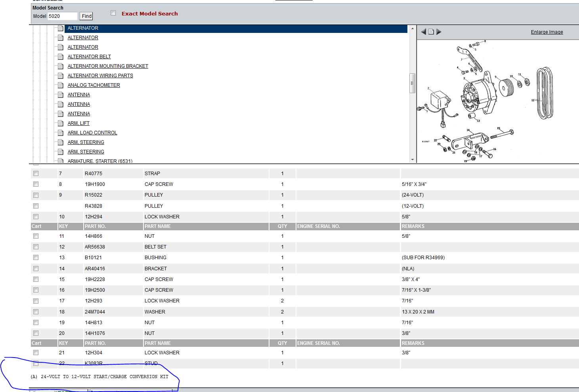Screen dimensions: 579x392
Task: Click document icon beside ALTERNATOR BELT
Action: point(61,57)
